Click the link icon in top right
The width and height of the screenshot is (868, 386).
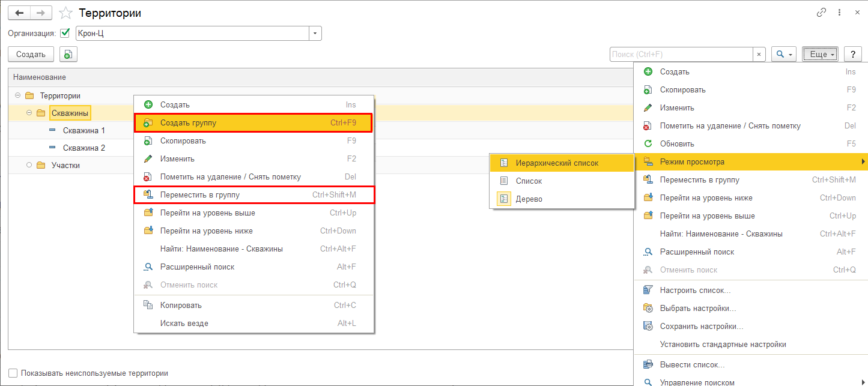click(x=821, y=13)
